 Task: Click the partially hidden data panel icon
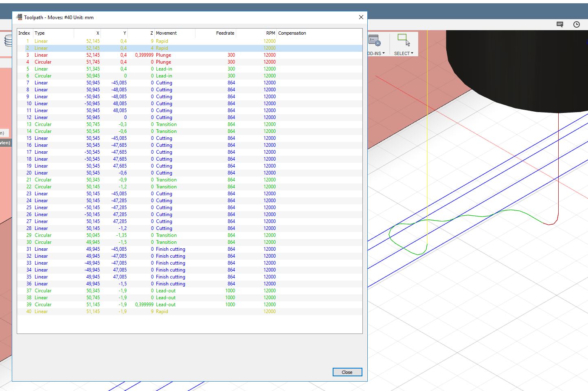8,40
